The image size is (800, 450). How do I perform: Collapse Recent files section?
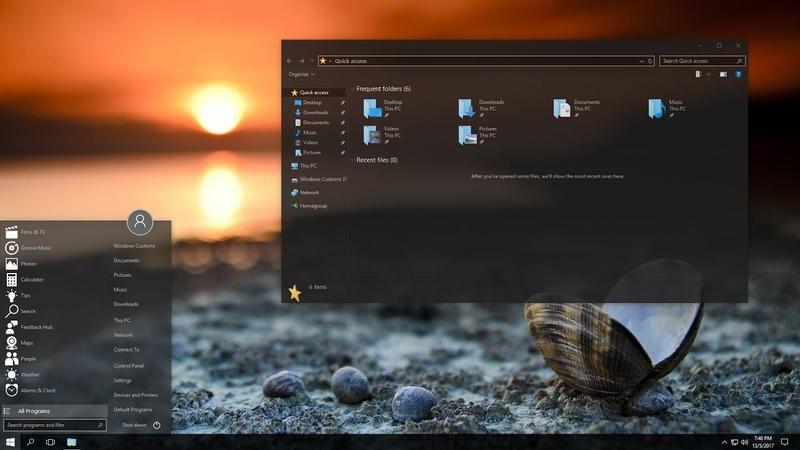coord(353,160)
